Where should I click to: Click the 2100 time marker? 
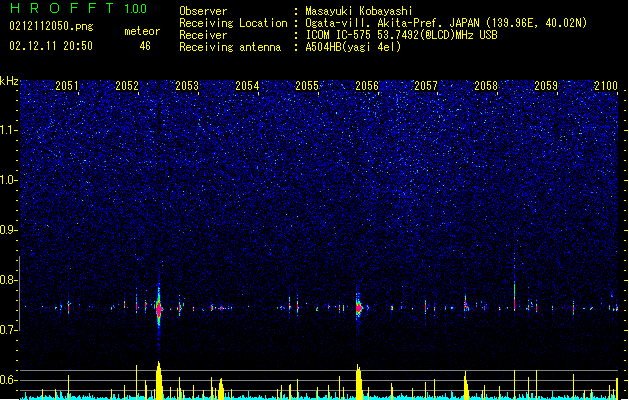click(606, 86)
